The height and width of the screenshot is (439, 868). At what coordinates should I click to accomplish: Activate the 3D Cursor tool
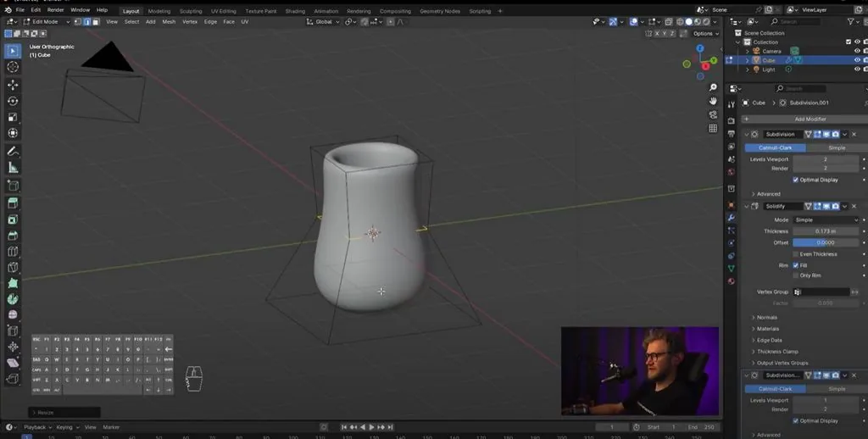coord(13,67)
